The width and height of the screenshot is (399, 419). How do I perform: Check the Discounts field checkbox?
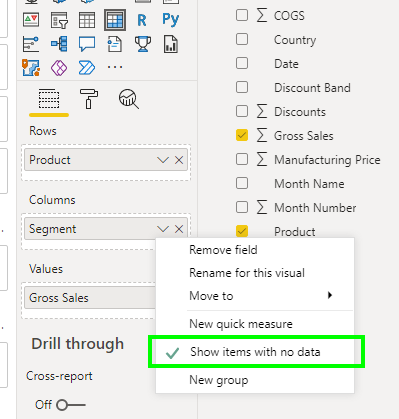[242, 111]
